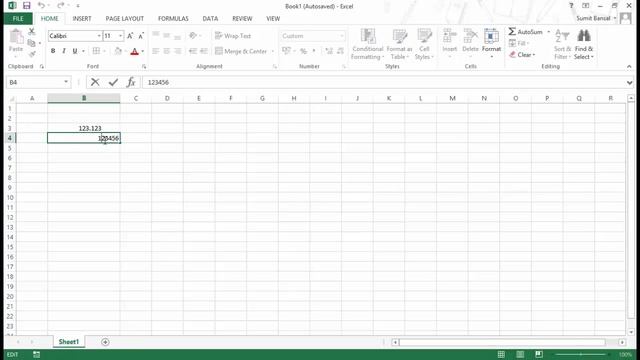Click the Delete cells icon
The height and width of the screenshot is (360, 640).
point(470,36)
